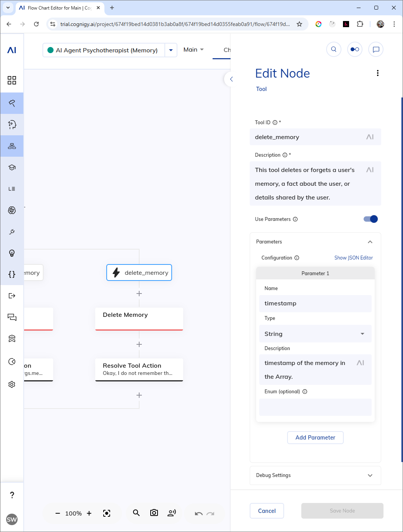The width and height of the screenshot is (403, 532).
Task: Open the Main flow dropdown menu
Action: click(x=193, y=50)
